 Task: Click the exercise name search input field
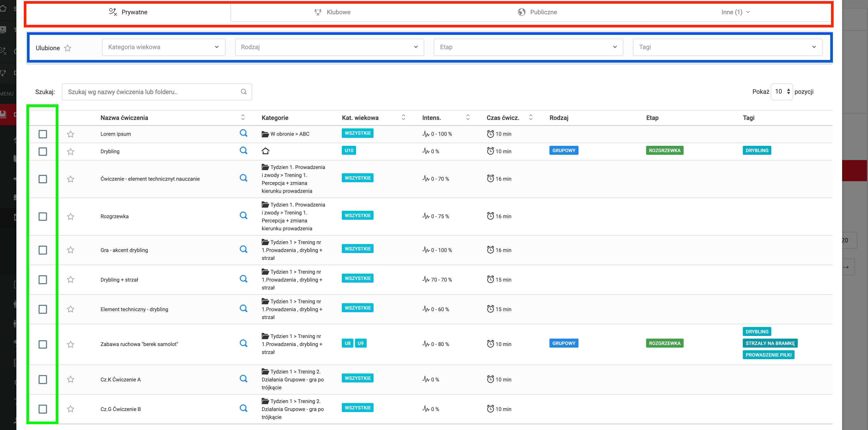click(x=152, y=92)
